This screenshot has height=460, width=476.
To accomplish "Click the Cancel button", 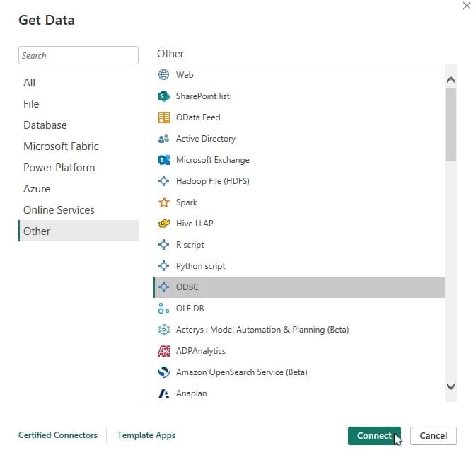I will 433,436.
